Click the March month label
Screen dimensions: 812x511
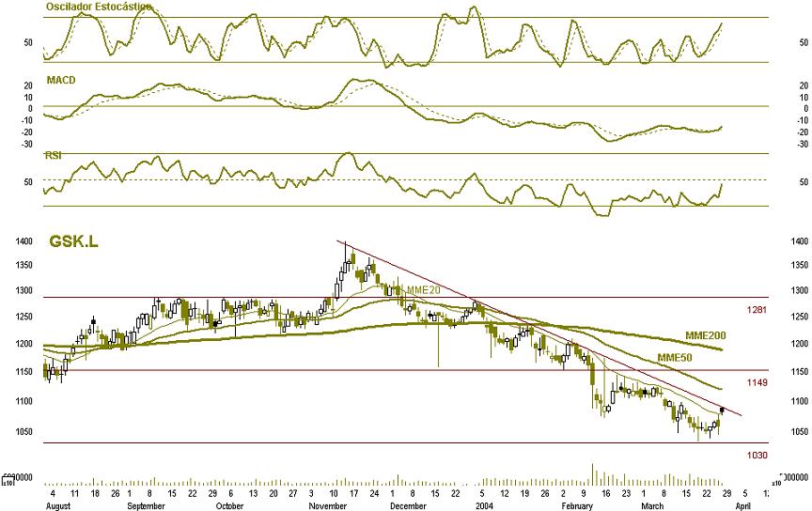coord(652,505)
